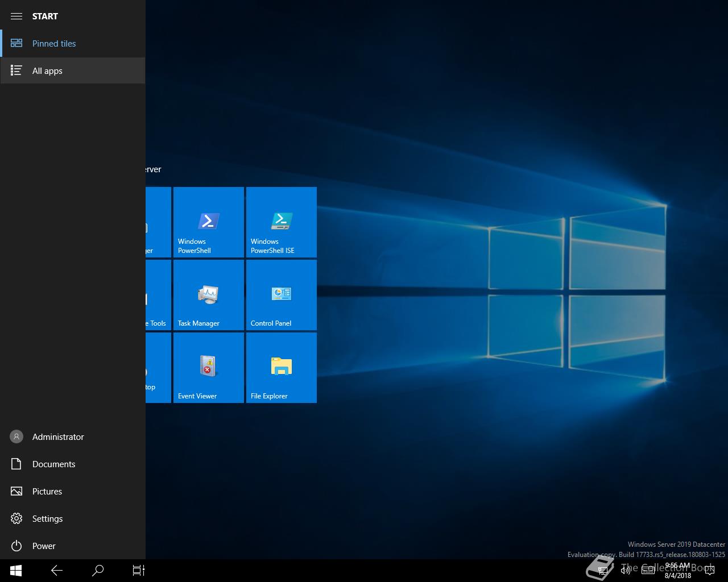The width and height of the screenshot is (728, 582).
Task: Open the volume speaker tray icon
Action: [x=626, y=571]
